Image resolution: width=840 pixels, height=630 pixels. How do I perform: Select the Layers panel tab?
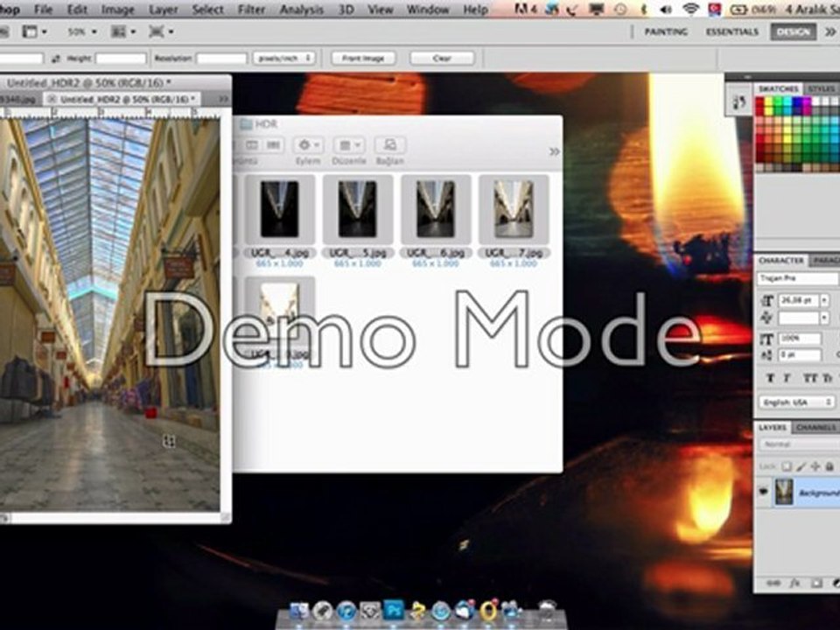[773, 428]
